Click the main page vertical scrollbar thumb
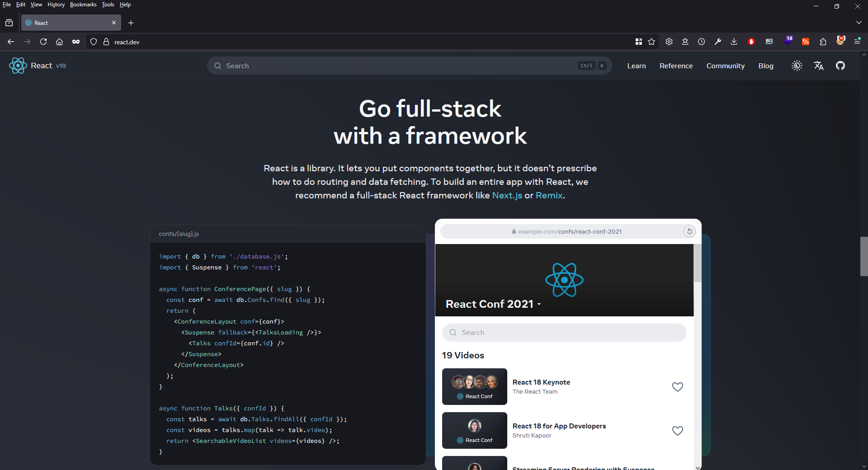 863,256
